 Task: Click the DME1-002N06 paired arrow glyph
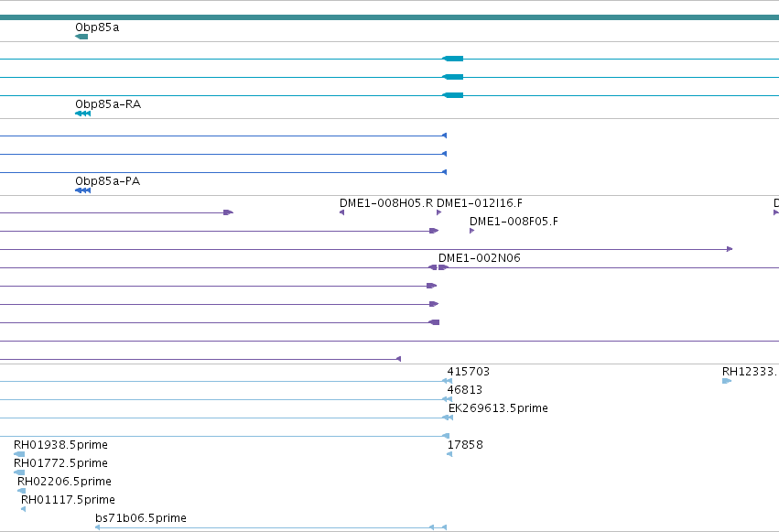coord(438,267)
